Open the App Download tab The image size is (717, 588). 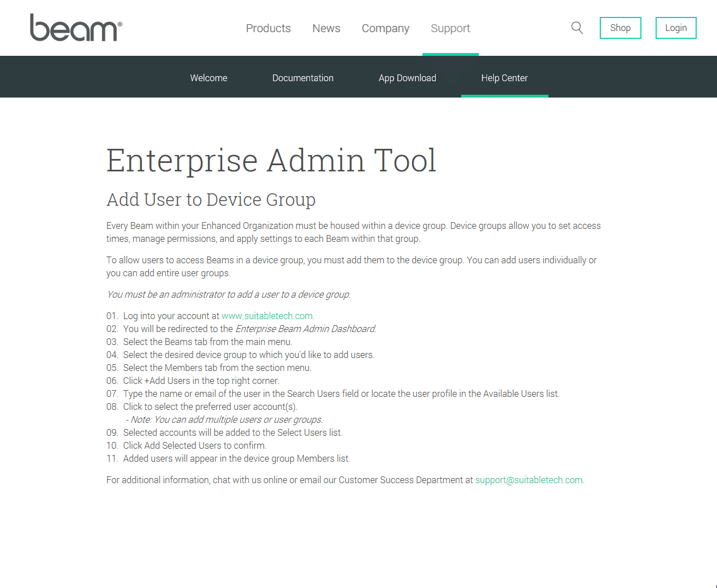pos(408,78)
